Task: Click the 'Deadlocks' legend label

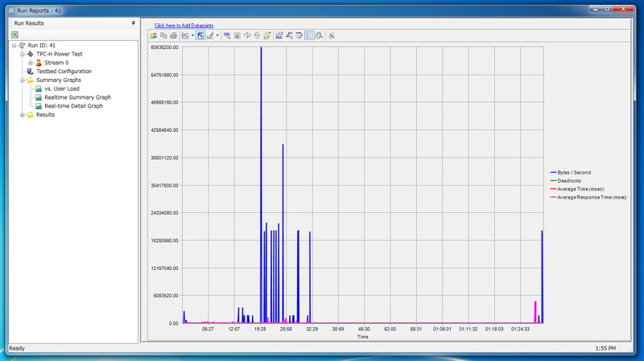Action: click(569, 181)
